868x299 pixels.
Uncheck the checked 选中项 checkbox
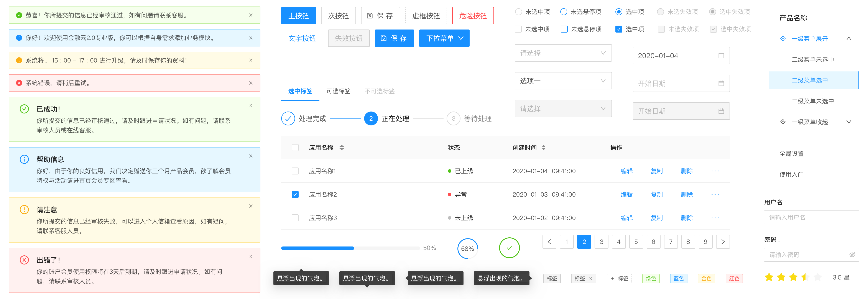pyautogui.click(x=619, y=29)
